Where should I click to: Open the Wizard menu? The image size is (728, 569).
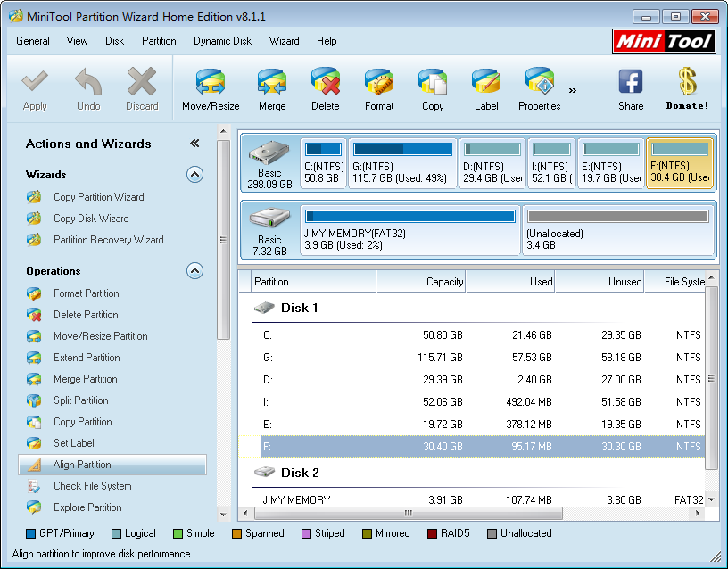coord(284,41)
